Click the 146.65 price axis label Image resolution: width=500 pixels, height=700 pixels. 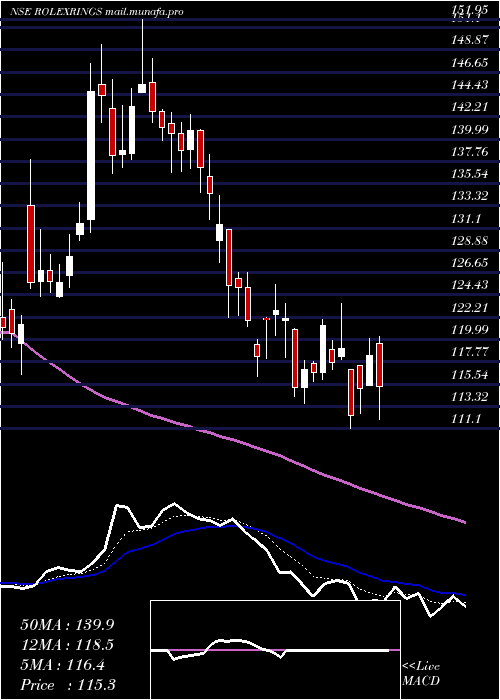pos(468,62)
